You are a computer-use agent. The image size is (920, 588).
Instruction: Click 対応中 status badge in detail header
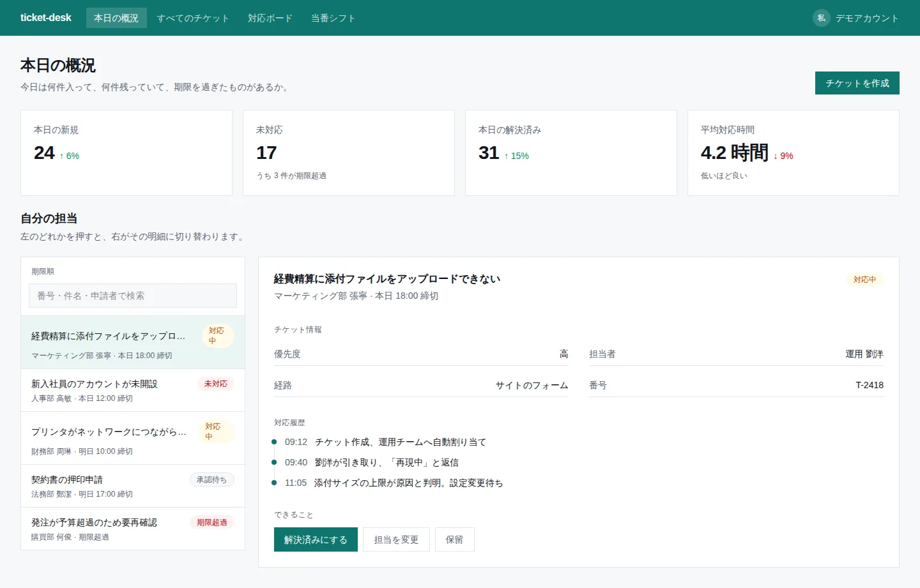[x=865, y=280]
